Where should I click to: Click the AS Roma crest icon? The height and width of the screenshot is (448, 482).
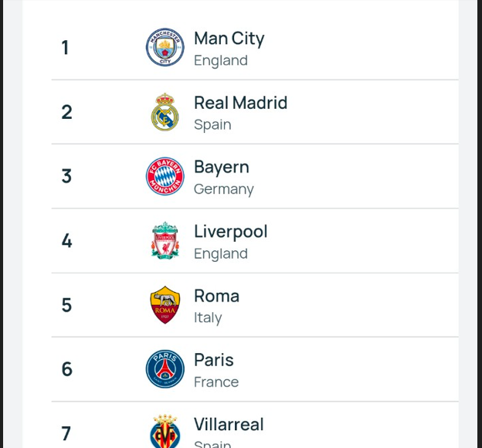(x=165, y=304)
